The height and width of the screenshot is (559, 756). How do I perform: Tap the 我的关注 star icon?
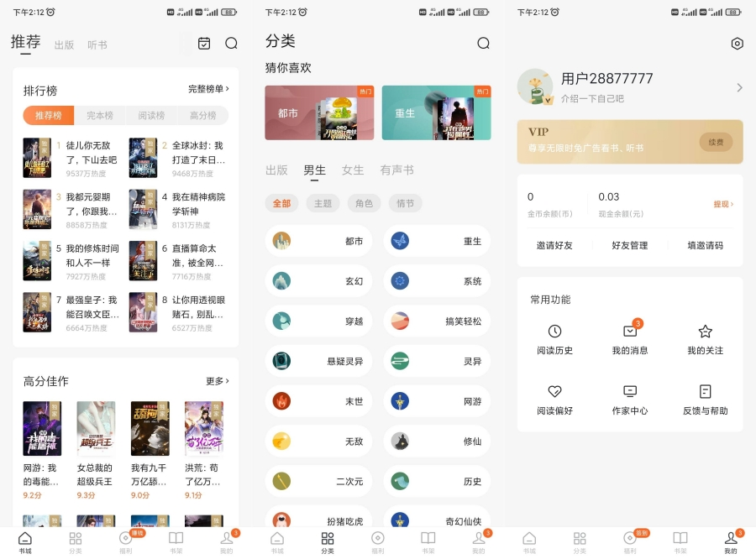tap(705, 332)
